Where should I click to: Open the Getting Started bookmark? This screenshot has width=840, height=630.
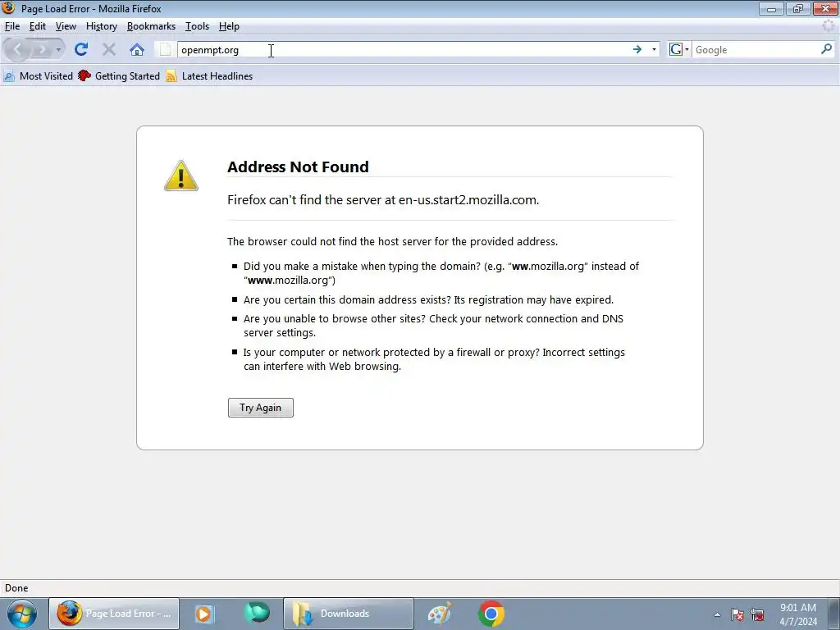pyautogui.click(x=119, y=76)
